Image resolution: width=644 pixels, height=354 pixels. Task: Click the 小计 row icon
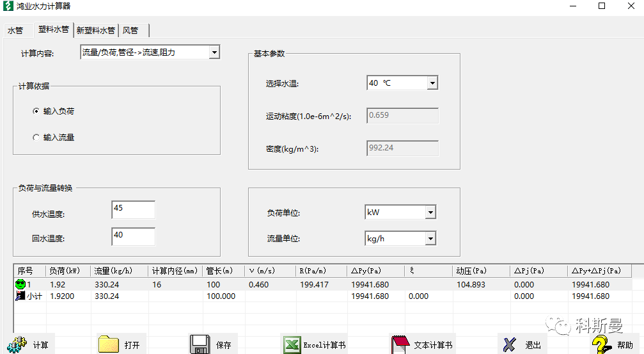pyautogui.click(x=20, y=296)
